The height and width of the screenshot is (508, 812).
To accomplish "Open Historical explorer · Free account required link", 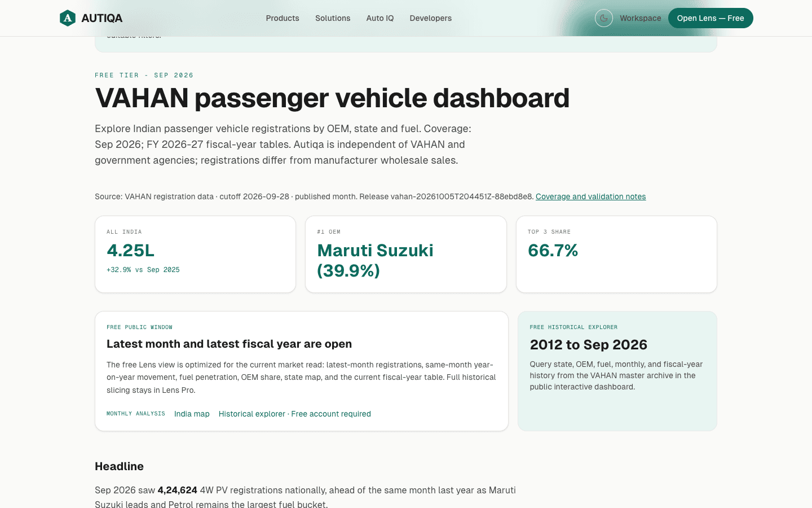I will (x=295, y=414).
